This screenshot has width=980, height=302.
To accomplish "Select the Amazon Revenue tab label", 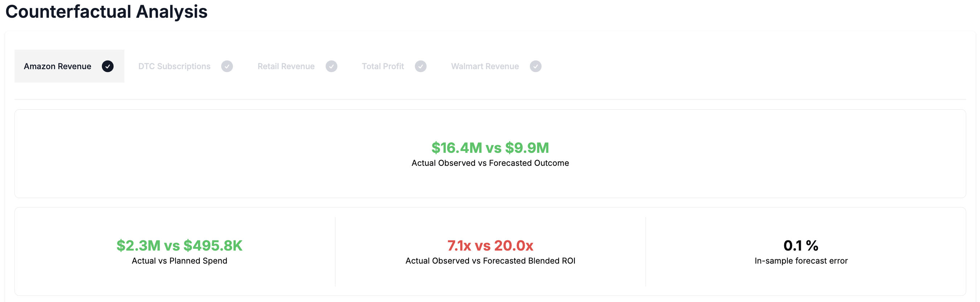I will pos(57,66).
